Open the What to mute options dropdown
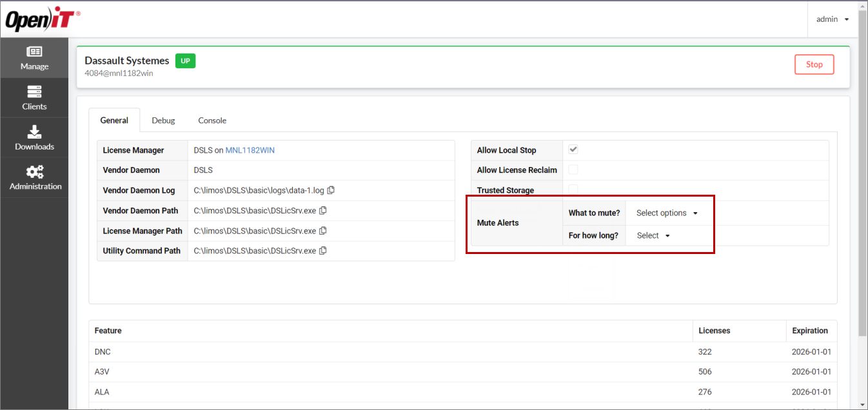Image resolution: width=868 pixels, height=410 pixels. 667,213
